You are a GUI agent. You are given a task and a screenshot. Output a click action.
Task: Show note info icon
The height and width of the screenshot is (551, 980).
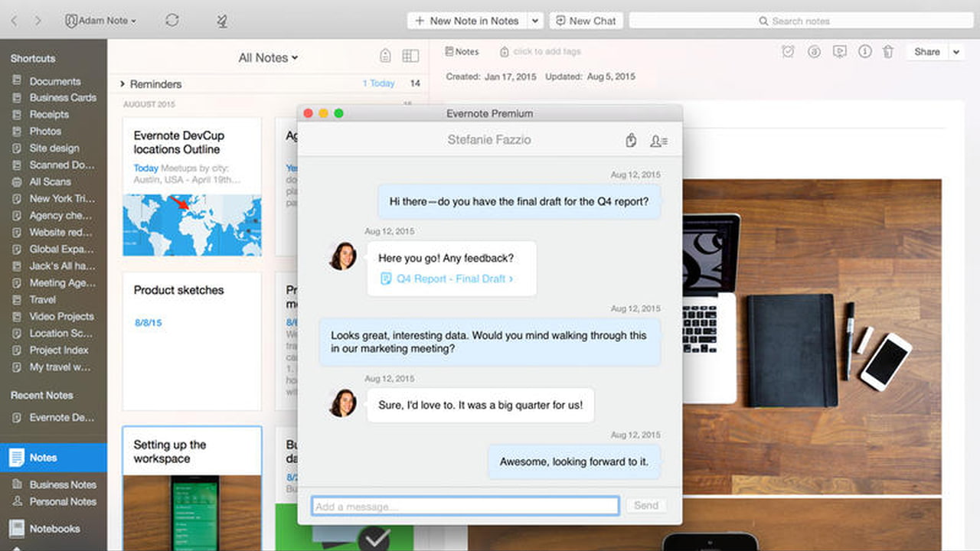click(x=865, y=52)
